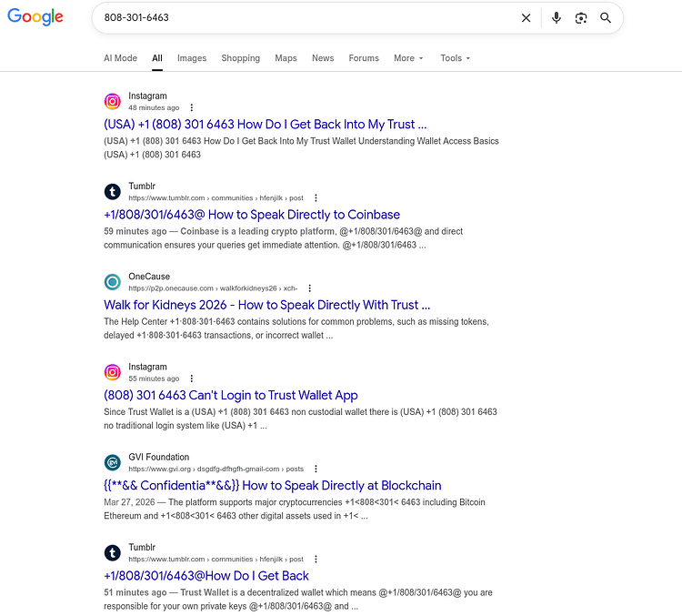Click the OneCause favicon icon
682x616 pixels.
point(112,282)
